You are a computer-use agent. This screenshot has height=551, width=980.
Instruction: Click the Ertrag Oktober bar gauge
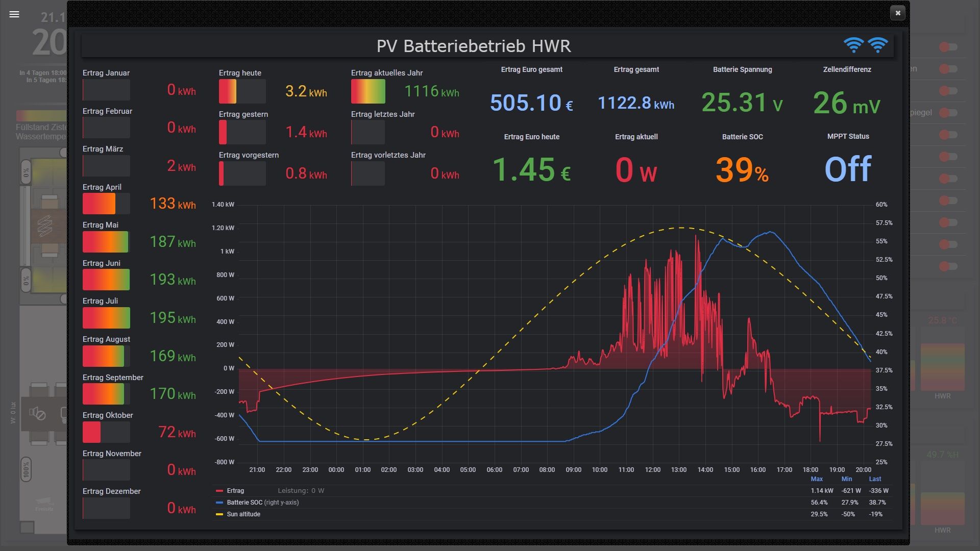106,432
